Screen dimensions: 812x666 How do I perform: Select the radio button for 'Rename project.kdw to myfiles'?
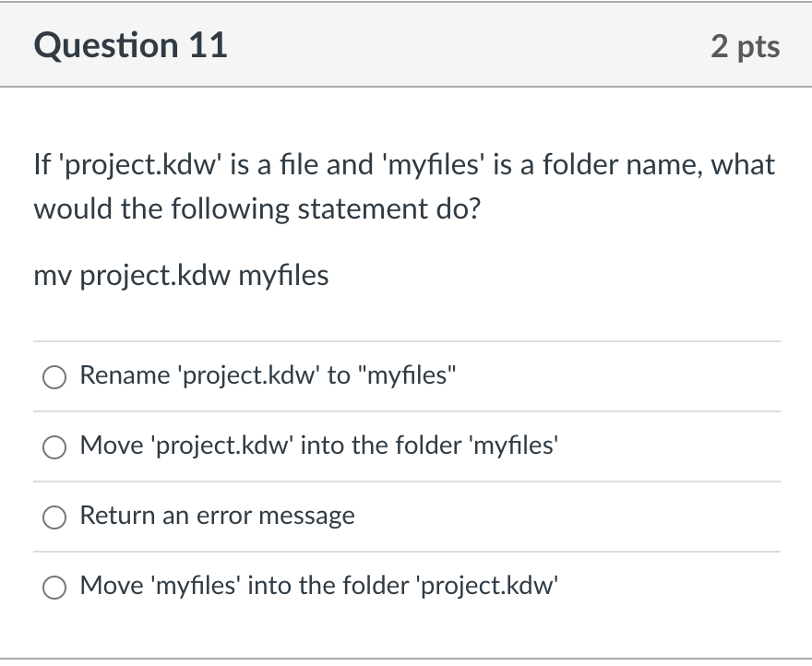[54, 376]
